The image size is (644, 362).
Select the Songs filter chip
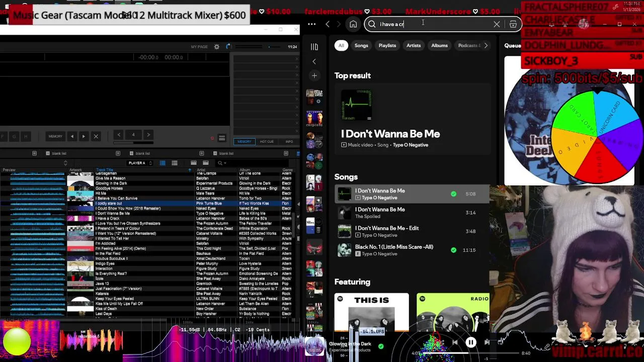coord(361,45)
